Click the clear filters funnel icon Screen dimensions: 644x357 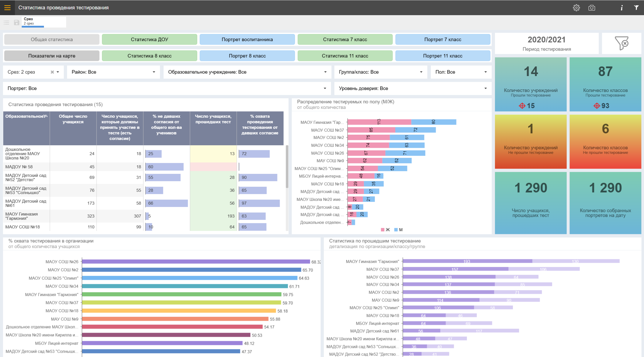(621, 43)
